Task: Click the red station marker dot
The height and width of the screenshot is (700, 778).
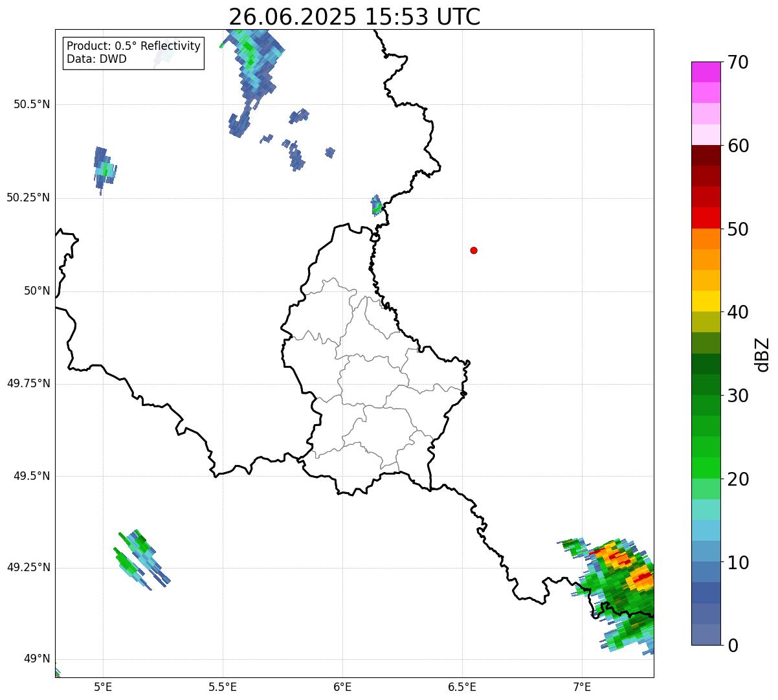Action: [x=474, y=250]
